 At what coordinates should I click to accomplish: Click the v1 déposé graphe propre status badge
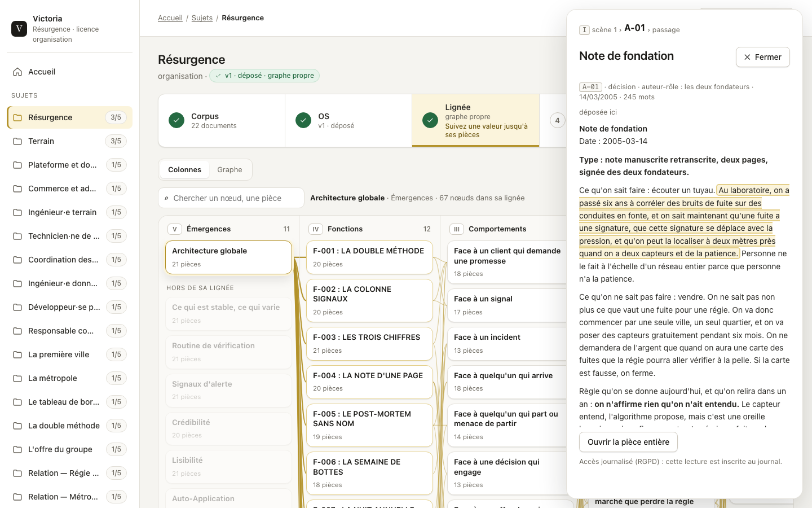point(264,76)
